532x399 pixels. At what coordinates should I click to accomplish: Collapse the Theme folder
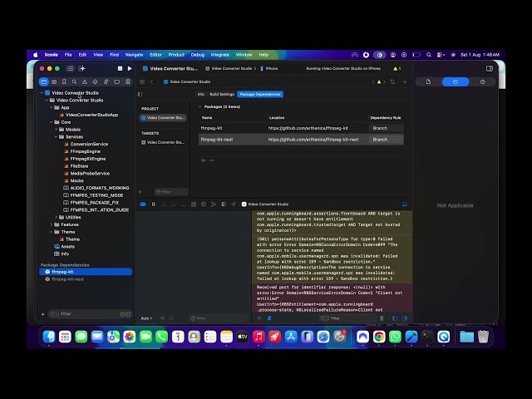click(x=52, y=232)
